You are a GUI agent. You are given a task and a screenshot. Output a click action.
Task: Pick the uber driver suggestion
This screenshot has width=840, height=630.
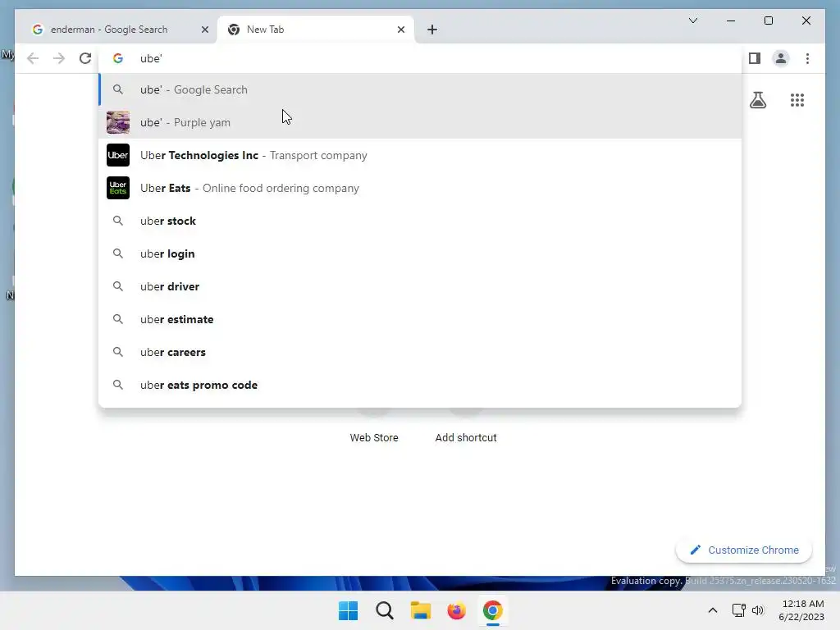point(421,286)
